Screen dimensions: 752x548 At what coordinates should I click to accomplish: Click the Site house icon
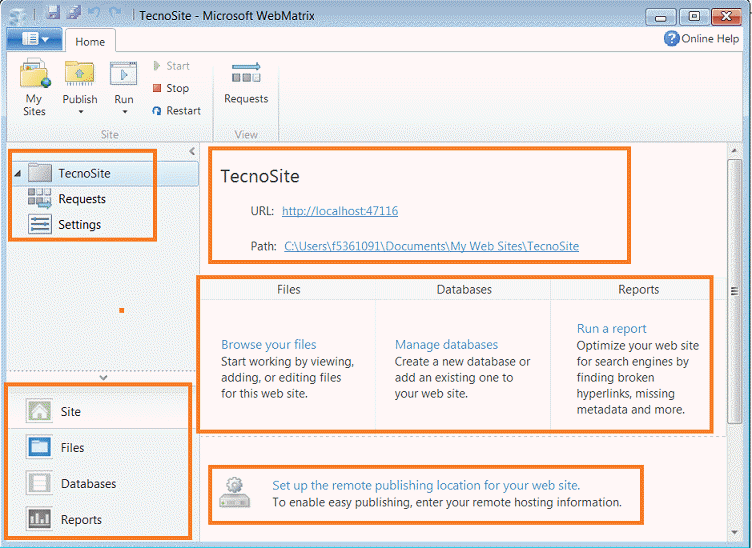pos(39,411)
